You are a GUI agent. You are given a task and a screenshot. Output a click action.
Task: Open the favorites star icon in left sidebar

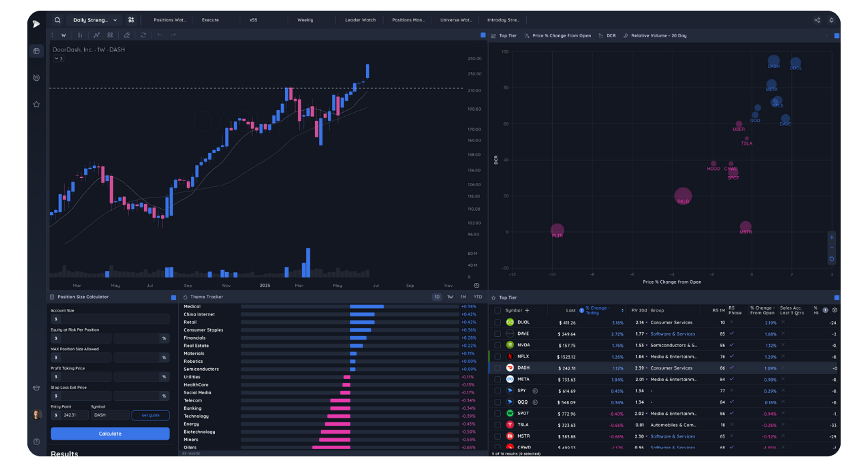point(36,104)
